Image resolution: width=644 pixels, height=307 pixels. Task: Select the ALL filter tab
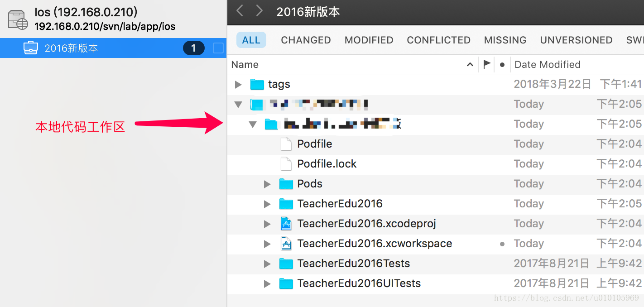pos(251,40)
